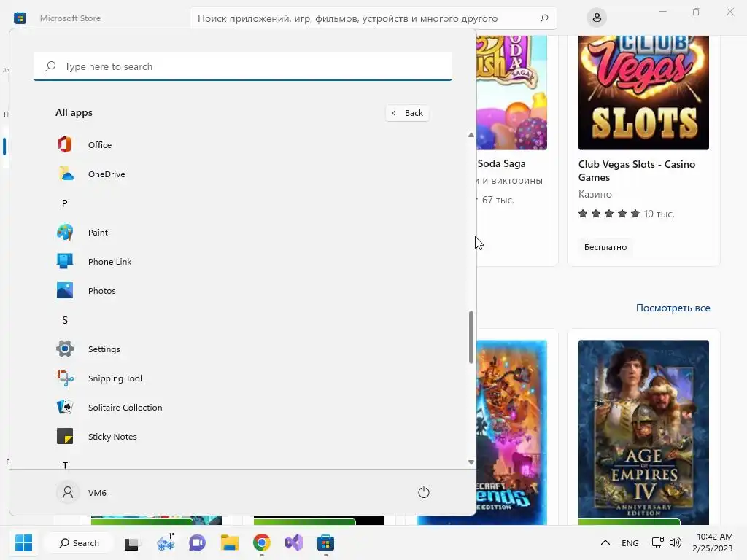This screenshot has height=560, width=747.
Task: Launch the Photos app
Action: (x=242, y=291)
